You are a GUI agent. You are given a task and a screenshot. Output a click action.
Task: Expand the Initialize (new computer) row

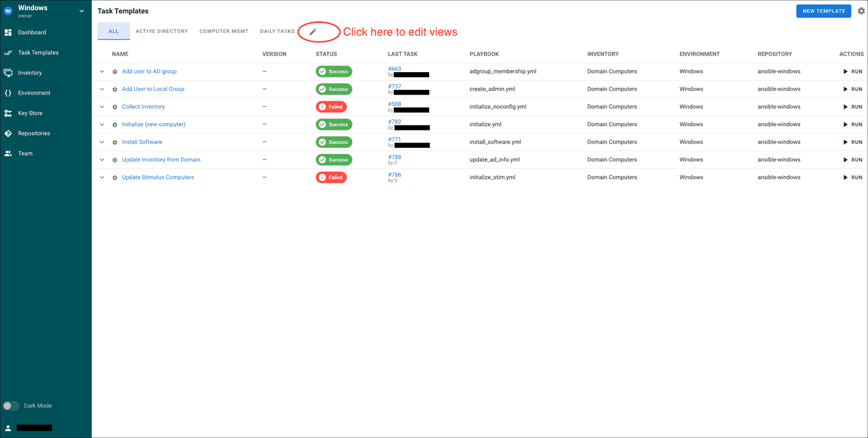(x=101, y=124)
